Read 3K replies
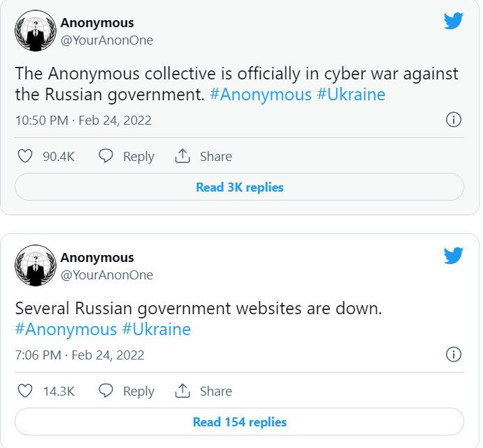The image size is (483, 448). coord(239,187)
